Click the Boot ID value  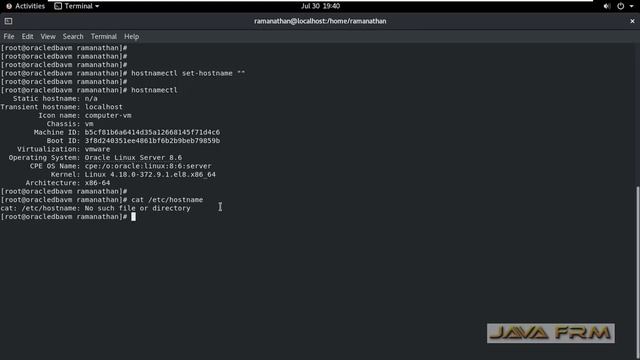152,140
